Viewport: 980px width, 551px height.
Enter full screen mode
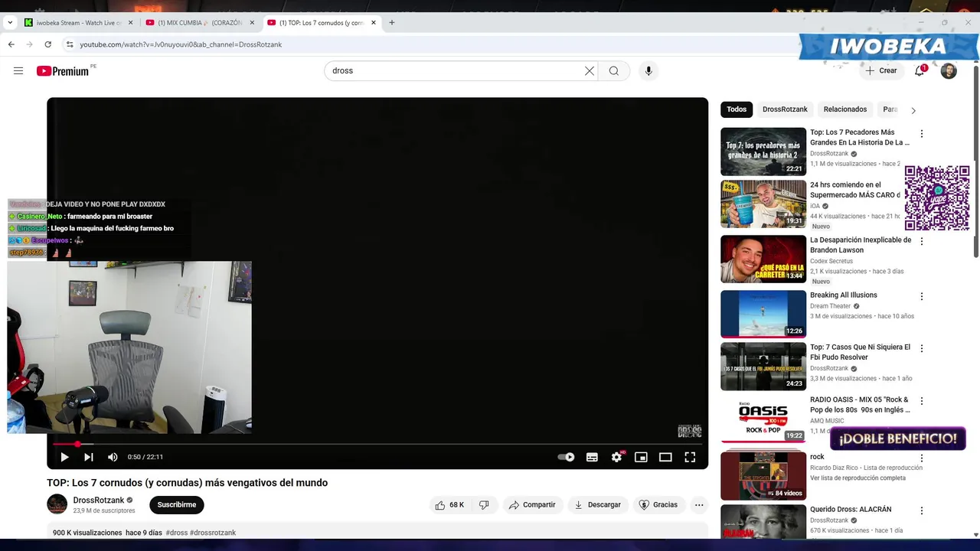[x=690, y=457]
